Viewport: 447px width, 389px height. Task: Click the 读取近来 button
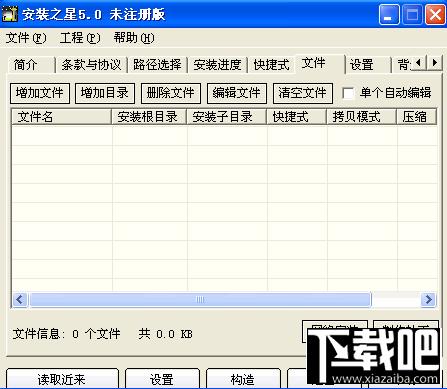62,379
